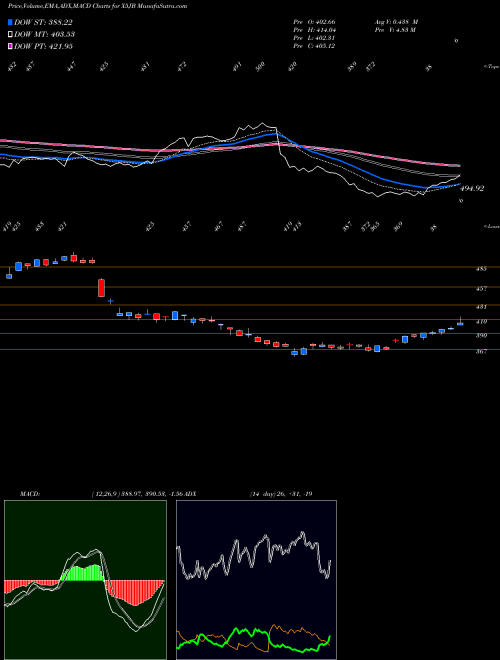
Task: Click the 'Pre L: 402.31' value
Action: pyautogui.click(x=314, y=38)
